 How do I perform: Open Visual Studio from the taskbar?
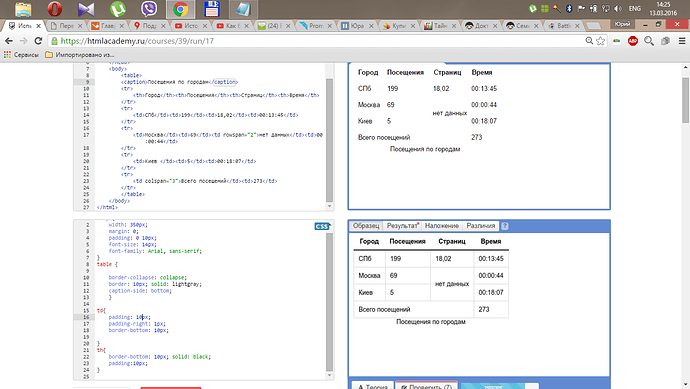point(86,9)
